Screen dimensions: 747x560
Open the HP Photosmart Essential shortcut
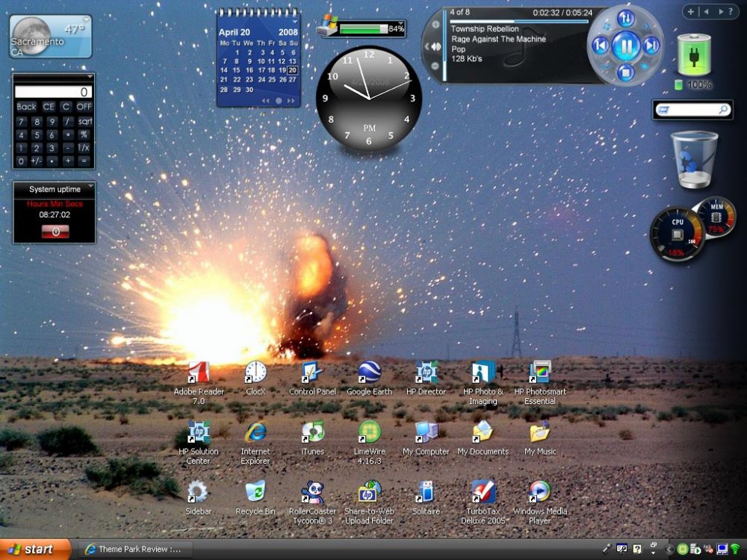pos(539,372)
